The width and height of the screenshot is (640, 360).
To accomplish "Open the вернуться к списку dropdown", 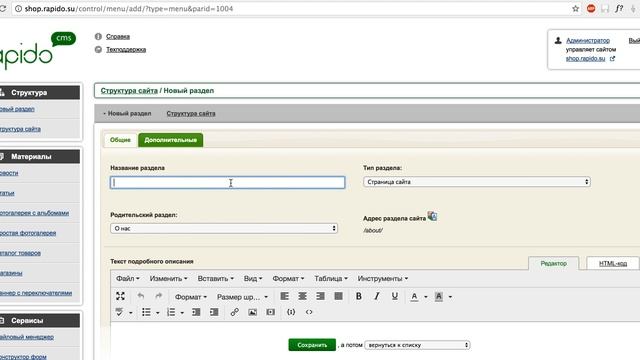I will coord(417,345).
